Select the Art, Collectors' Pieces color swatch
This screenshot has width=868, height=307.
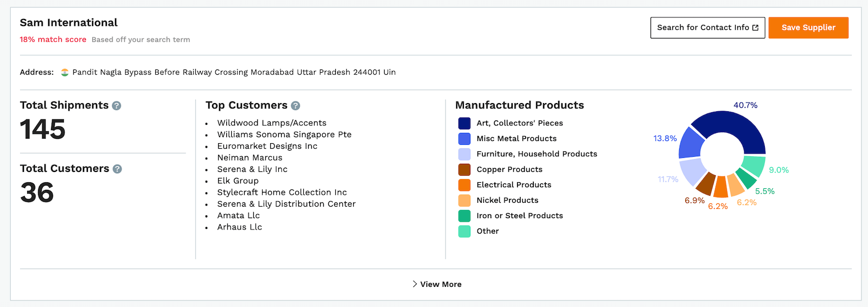tap(464, 123)
